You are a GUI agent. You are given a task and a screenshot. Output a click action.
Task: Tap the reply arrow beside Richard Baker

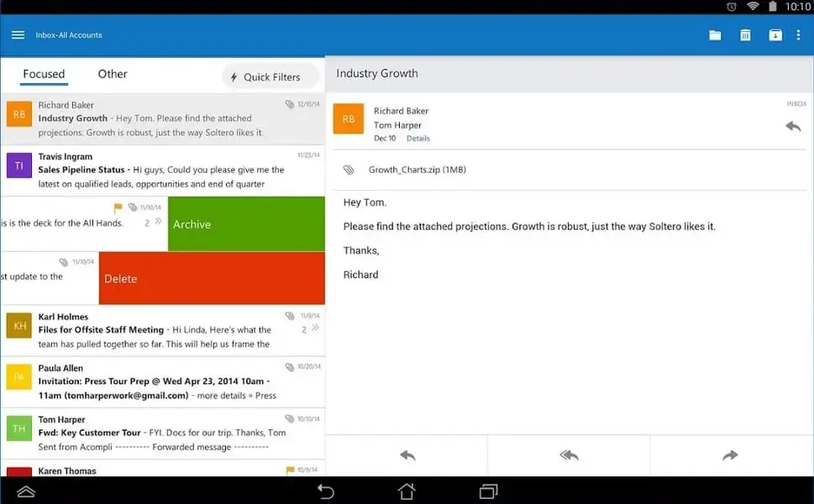point(793,124)
